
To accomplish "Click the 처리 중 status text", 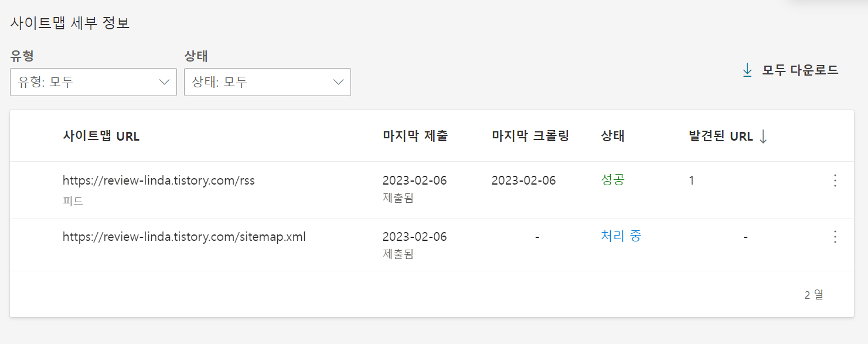I will point(621,236).
